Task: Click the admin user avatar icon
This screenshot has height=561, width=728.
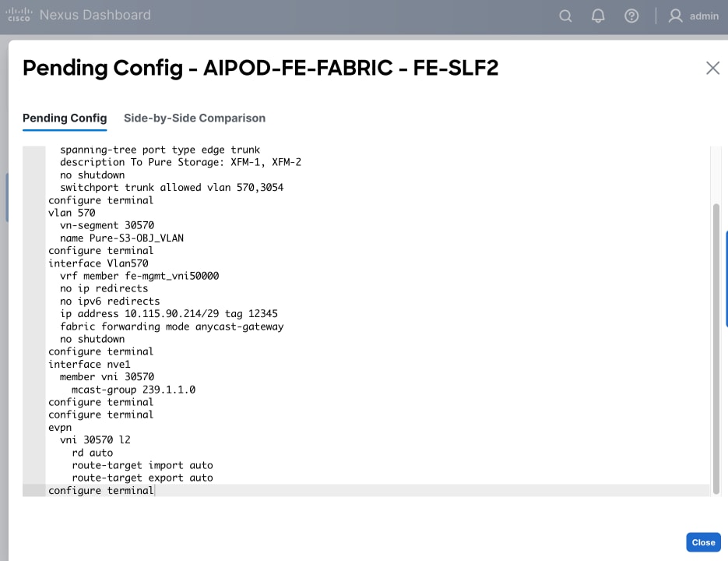Action: tap(675, 16)
